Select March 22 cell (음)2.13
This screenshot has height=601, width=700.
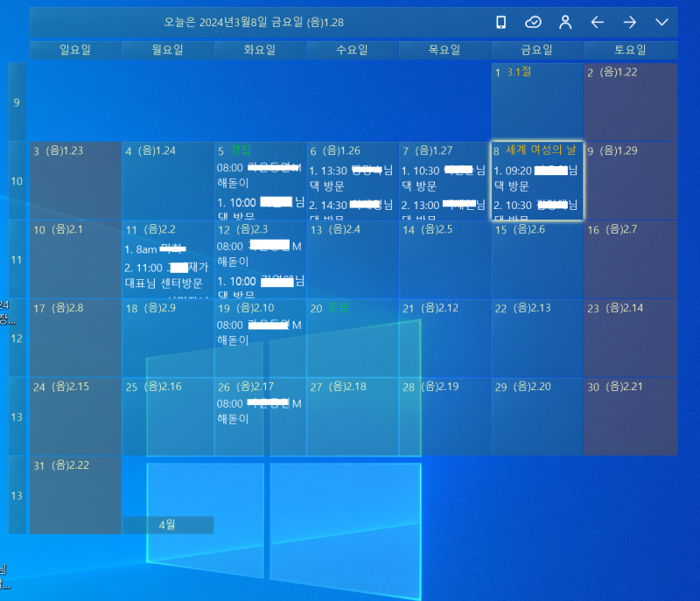537,338
